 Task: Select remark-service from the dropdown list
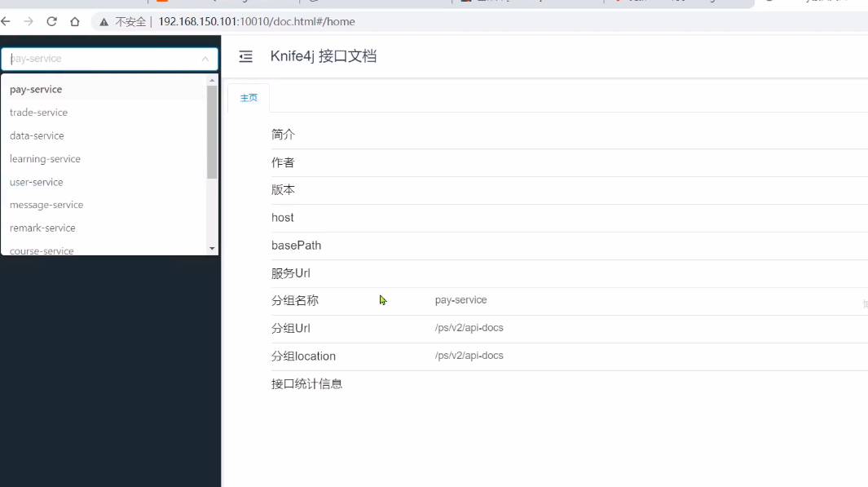point(104,228)
